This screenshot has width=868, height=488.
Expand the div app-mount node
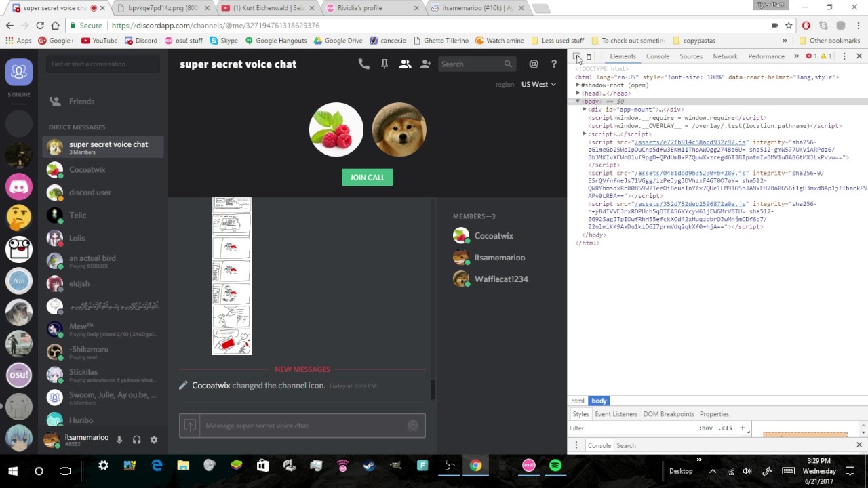click(585, 110)
